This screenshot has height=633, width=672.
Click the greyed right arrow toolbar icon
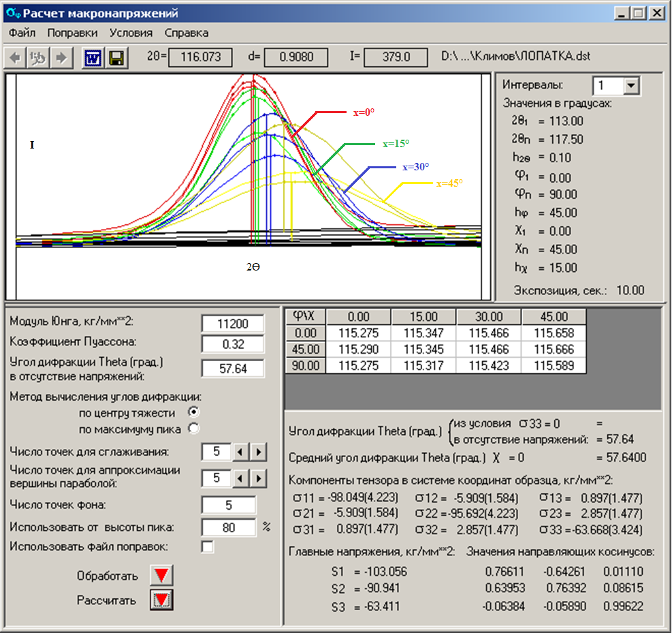click(62, 58)
